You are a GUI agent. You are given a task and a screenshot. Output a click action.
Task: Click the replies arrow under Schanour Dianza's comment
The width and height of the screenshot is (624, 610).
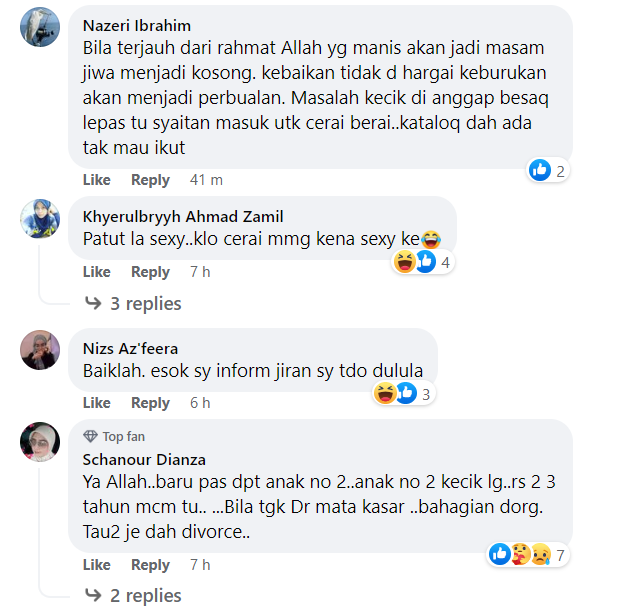[x=93, y=595]
